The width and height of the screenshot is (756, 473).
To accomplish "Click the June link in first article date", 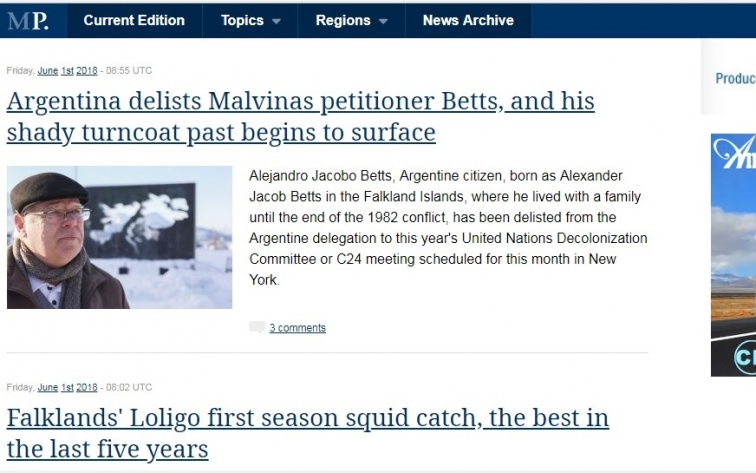I will pos(48,71).
